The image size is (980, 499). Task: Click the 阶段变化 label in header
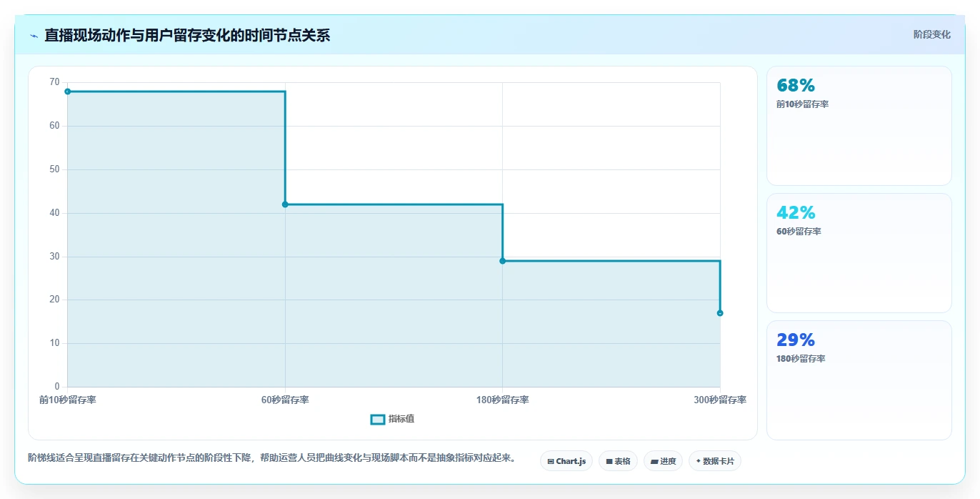pyautogui.click(x=931, y=34)
